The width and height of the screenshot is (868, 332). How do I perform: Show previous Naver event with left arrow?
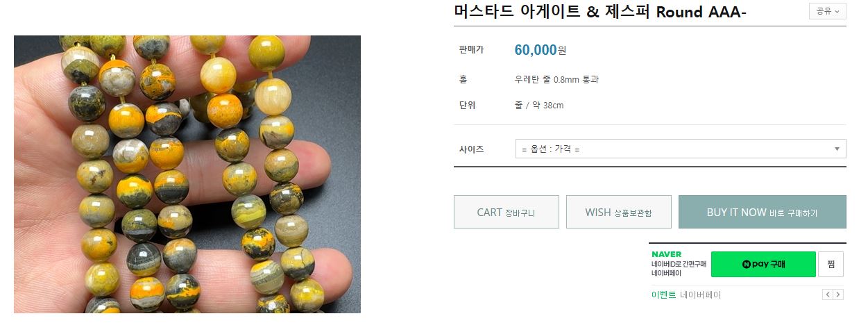point(827,294)
